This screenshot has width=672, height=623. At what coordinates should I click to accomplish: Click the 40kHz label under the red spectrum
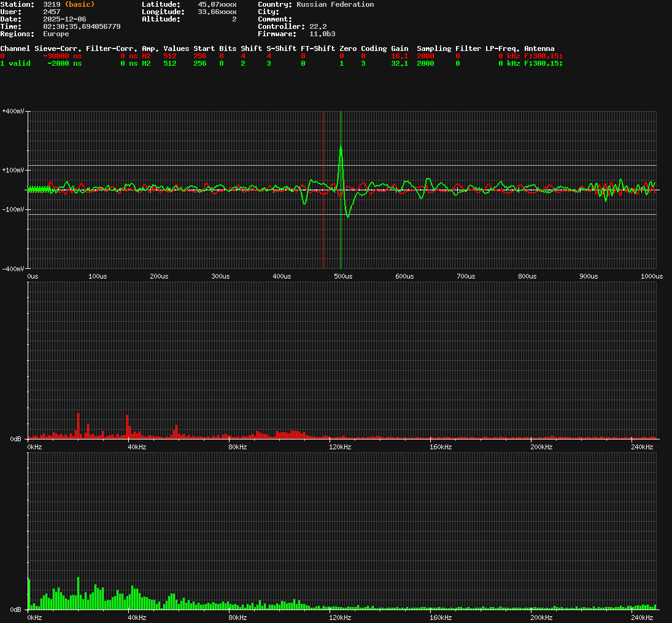coord(136,447)
